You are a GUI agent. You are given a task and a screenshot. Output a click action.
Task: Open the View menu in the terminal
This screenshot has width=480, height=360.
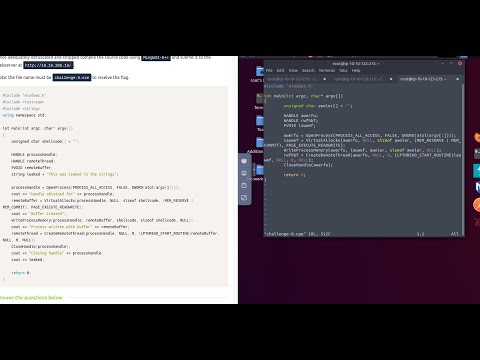293,71
